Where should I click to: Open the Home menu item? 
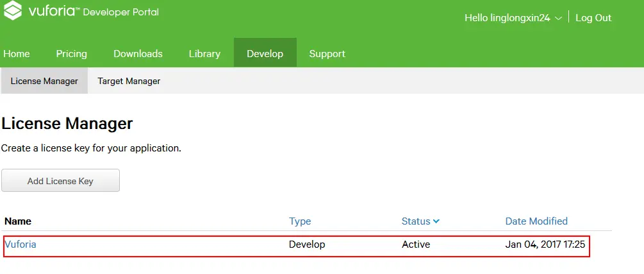[x=17, y=54]
